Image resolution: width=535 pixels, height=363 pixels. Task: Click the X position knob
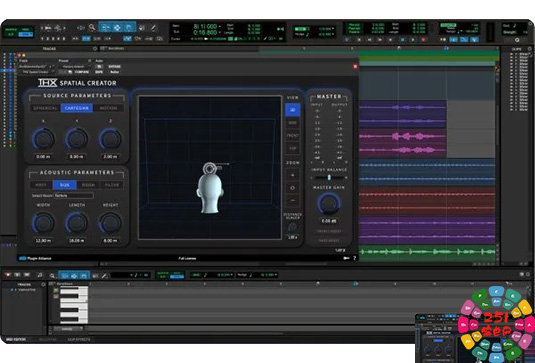click(43, 139)
